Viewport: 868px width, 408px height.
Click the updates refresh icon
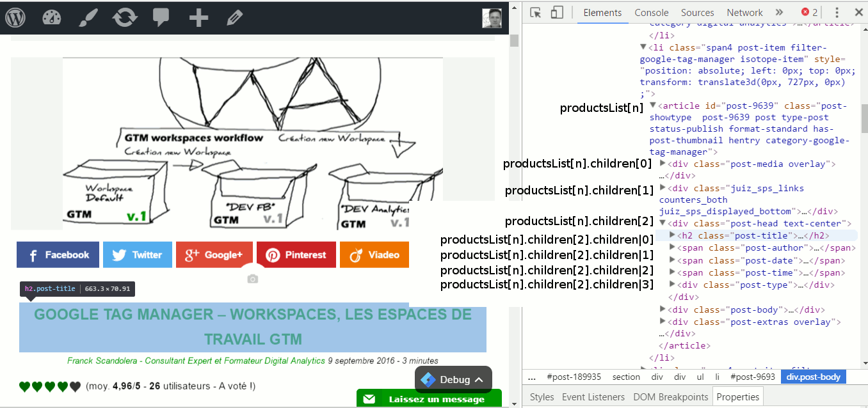pos(125,17)
